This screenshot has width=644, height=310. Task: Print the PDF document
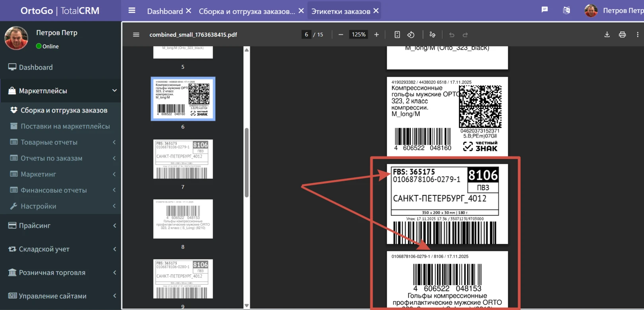(622, 35)
